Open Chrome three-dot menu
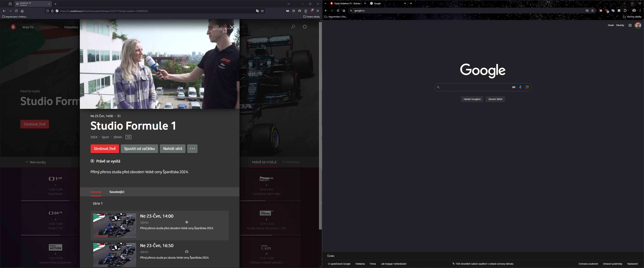Screen dimensions: 644x268 (x=640, y=11)
